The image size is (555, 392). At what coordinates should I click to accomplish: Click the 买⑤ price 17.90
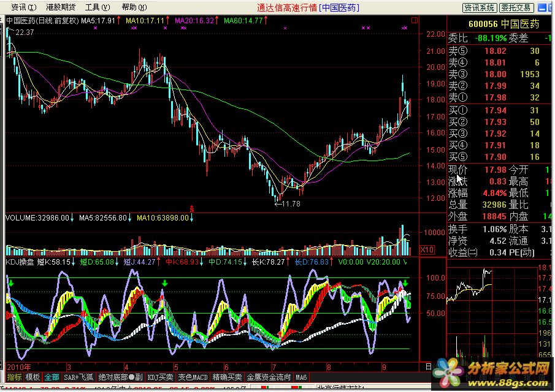coord(495,157)
